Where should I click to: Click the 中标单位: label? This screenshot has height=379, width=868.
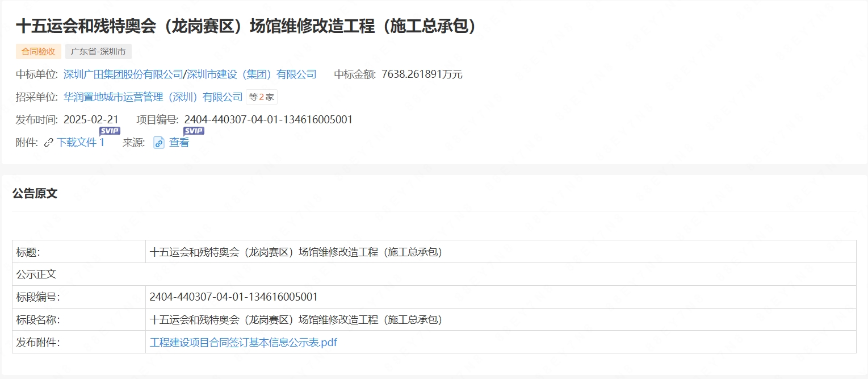point(37,74)
